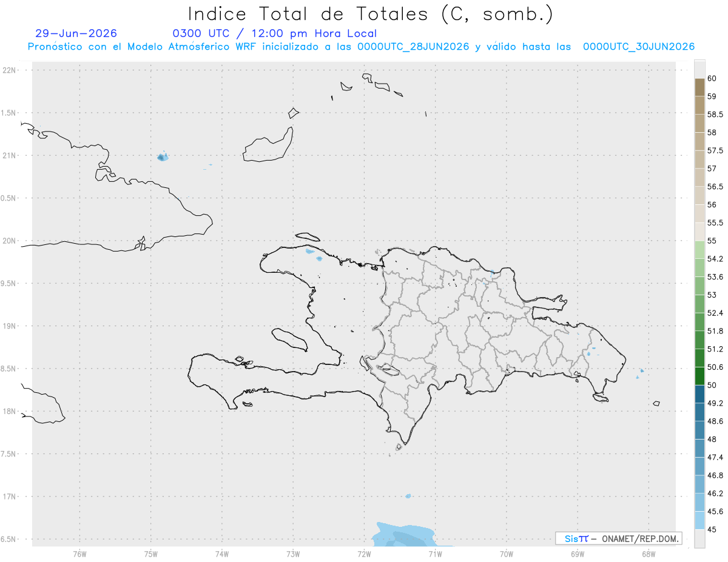The width and height of the screenshot is (728, 562).
Task: Click the "68W" longitude label
Action: [649, 555]
